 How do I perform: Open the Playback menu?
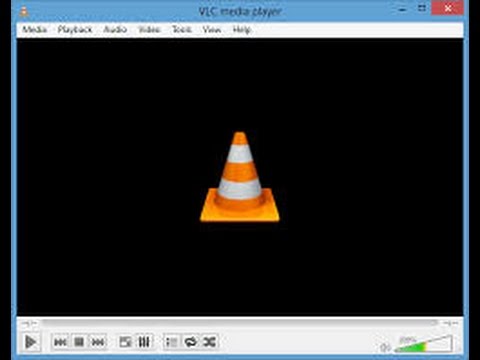point(75,29)
